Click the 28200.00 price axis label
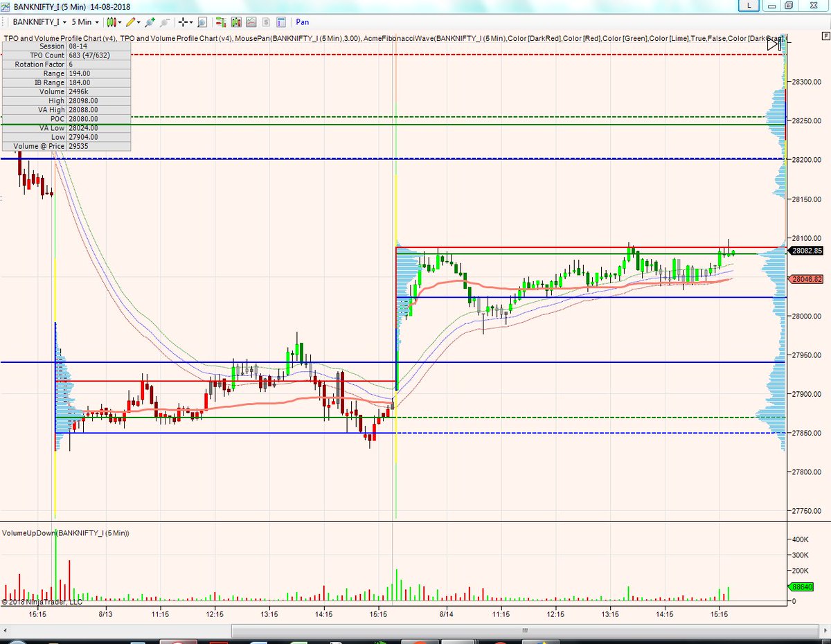 click(805, 160)
